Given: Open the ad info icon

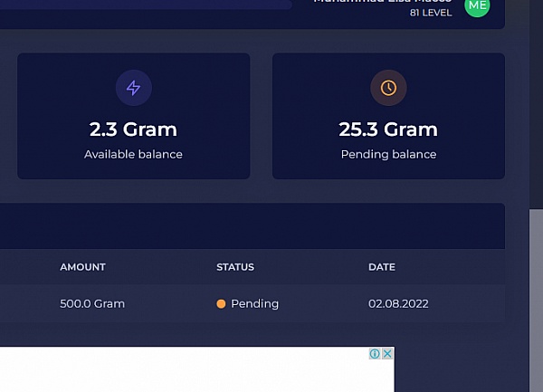Looking at the screenshot, I should point(375,354).
